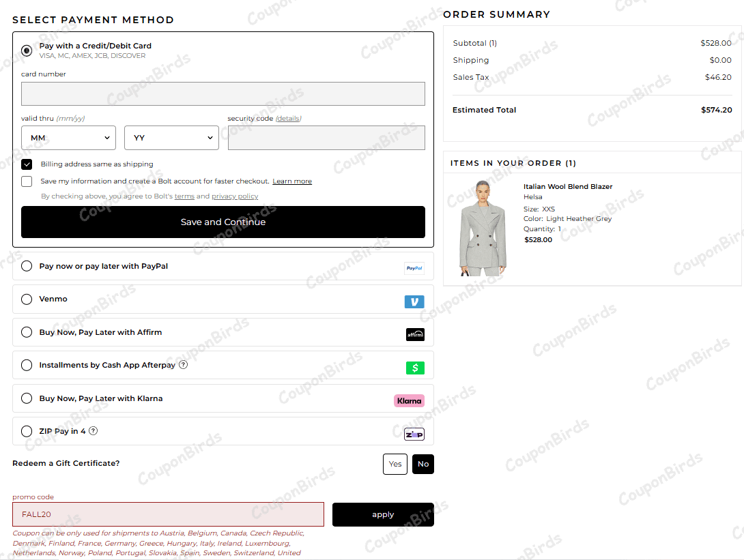Image resolution: width=744 pixels, height=560 pixels.
Task: Open security code details link
Action: [289, 119]
